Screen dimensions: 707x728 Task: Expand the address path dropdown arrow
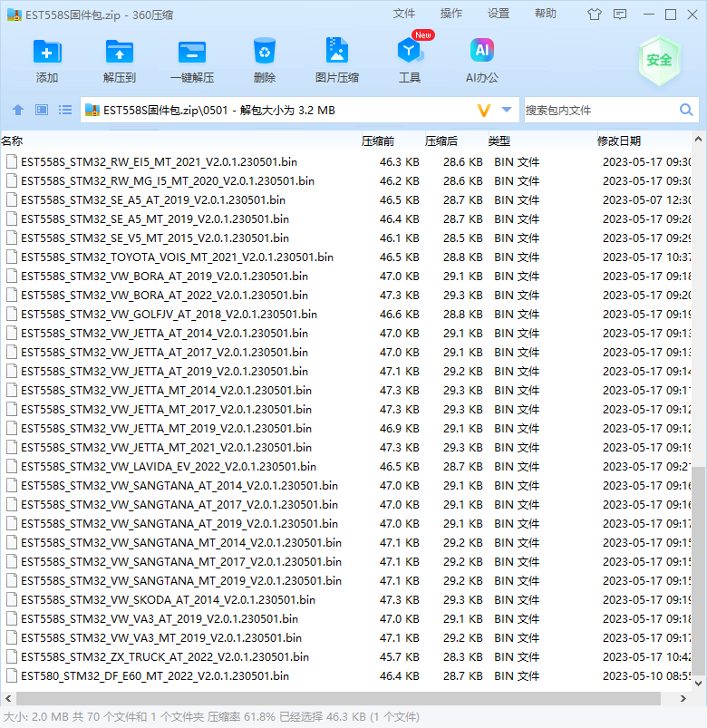tap(507, 110)
